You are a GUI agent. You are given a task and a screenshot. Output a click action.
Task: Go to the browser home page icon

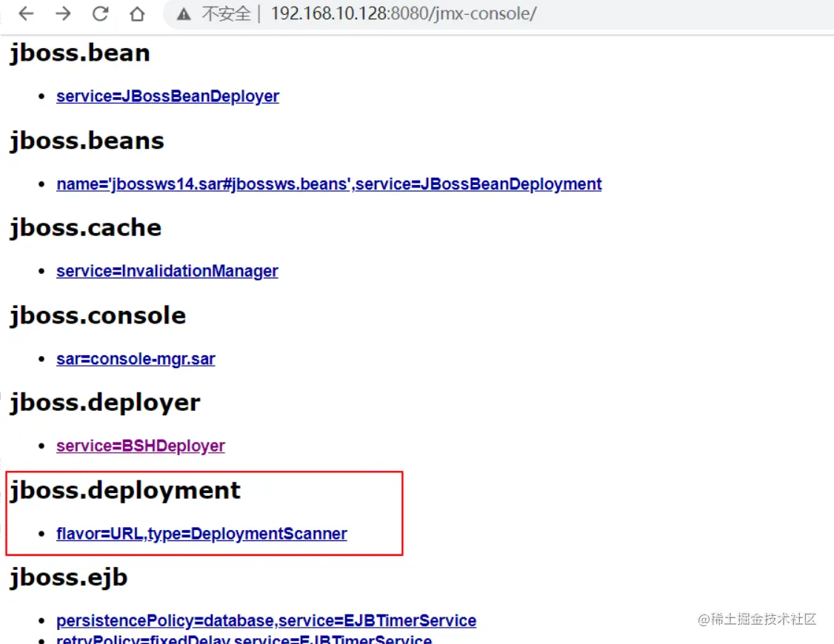tap(137, 13)
